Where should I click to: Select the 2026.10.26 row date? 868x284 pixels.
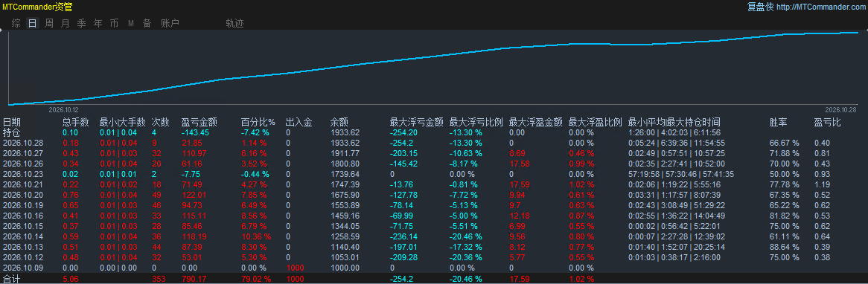22,164
